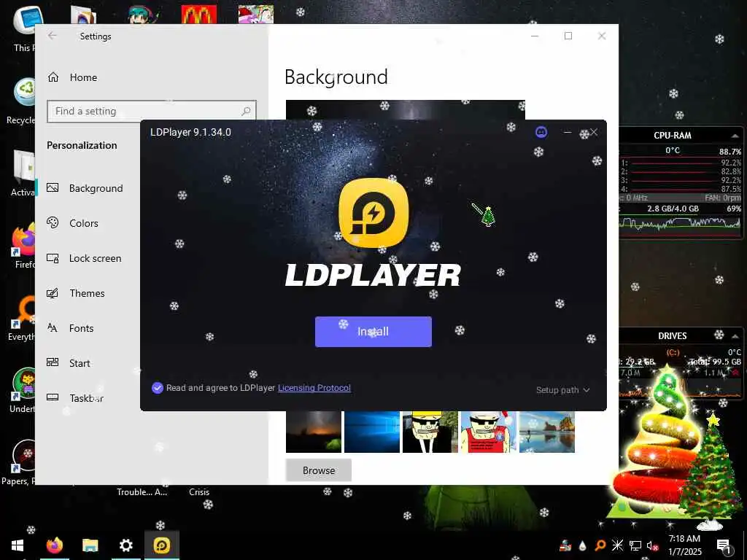Click the first system tray icon with globe
Viewport: 747px width, 560px height.
[565, 545]
